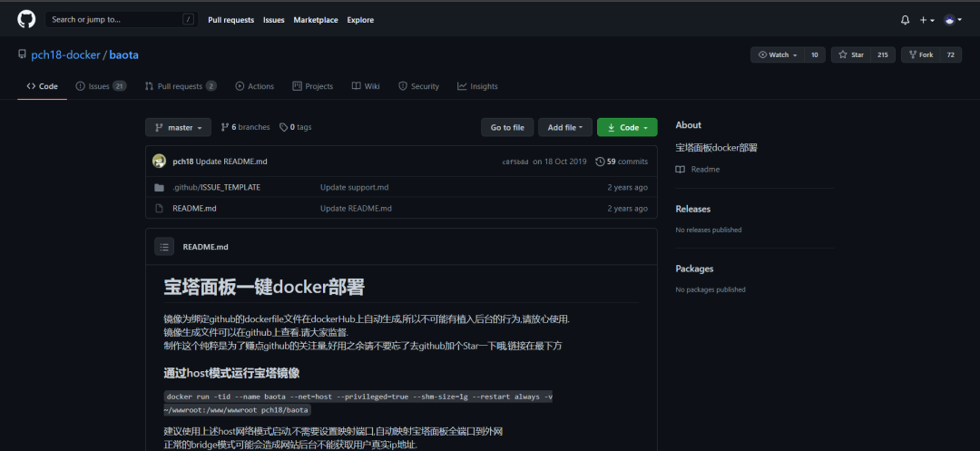Open Update README.md message in file row
980x451 pixels.
click(x=357, y=209)
